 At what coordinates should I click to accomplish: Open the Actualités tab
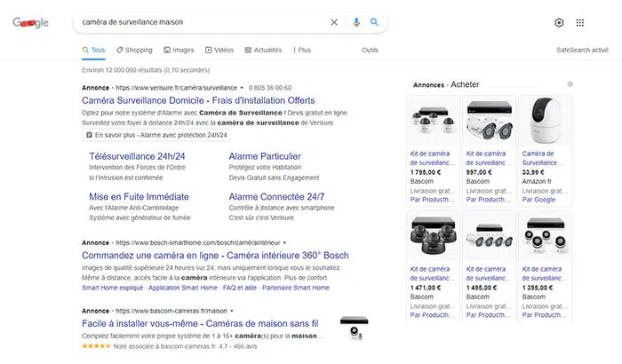(x=263, y=50)
